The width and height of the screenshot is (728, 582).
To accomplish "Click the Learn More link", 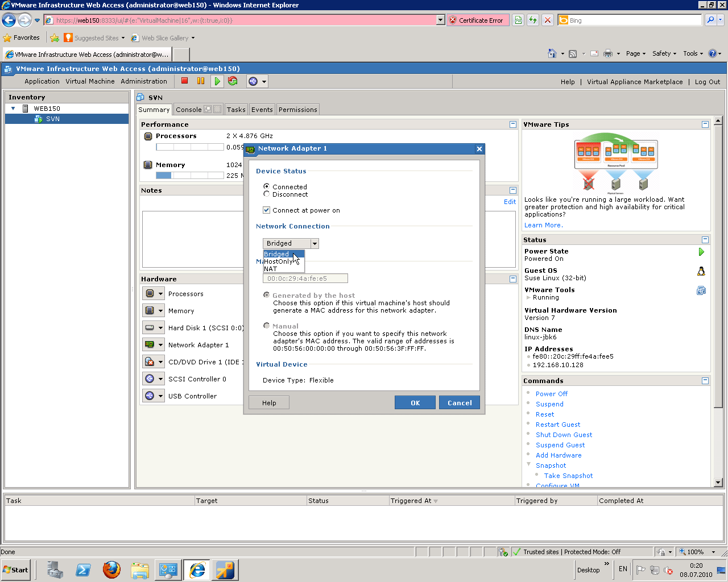I will (544, 225).
